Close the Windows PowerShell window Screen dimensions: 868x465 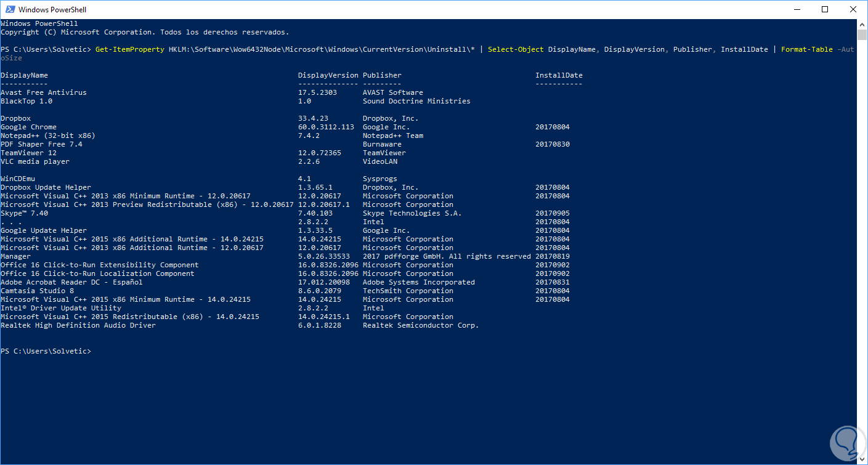pos(853,9)
